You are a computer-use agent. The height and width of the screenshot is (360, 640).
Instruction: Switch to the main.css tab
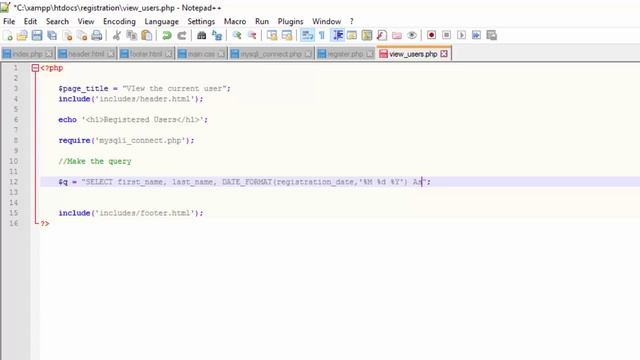point(201,54)
